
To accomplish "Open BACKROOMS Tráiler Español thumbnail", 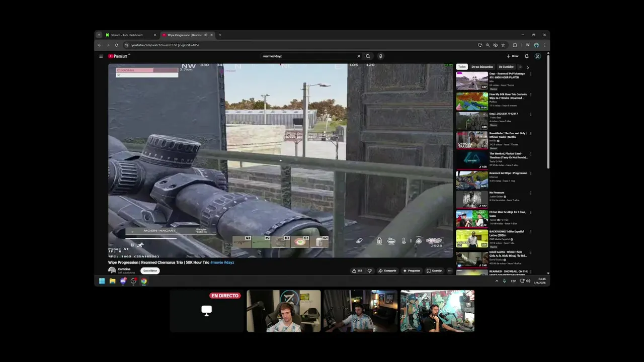I will coord(472,239).
